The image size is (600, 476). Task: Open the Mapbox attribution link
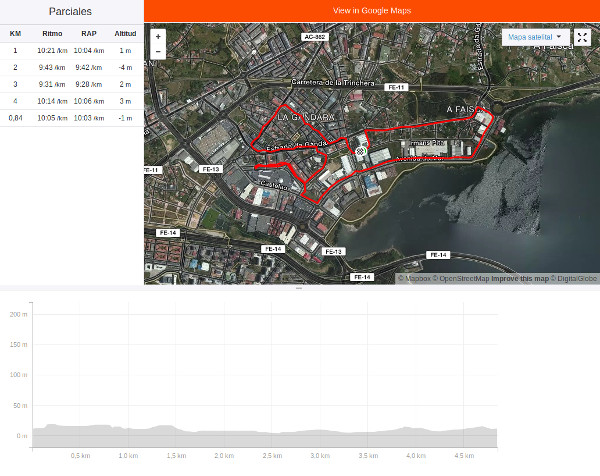pyautogui.click(x=415, y=279)
